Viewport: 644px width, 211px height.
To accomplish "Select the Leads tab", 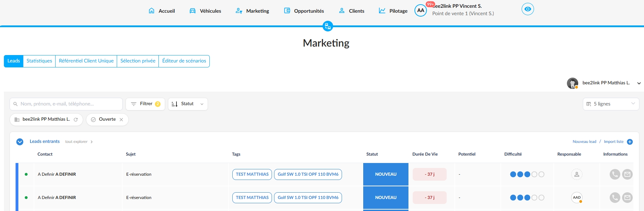I will (13, 61).
